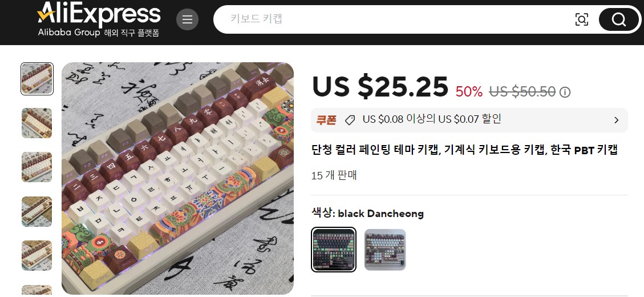The height and width of the screenshot is (297, 644).
Task: Click the coupon tag icon
Action: (350, 120)
